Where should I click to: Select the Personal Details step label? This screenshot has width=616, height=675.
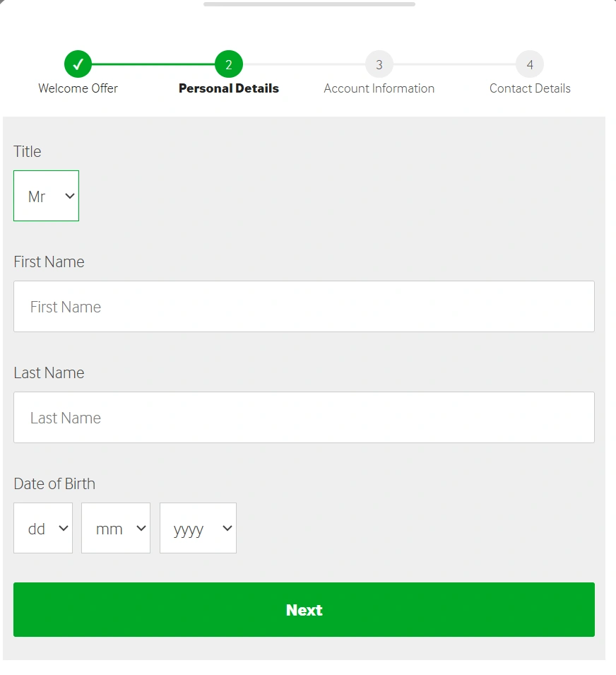click(x=228, y=88)
